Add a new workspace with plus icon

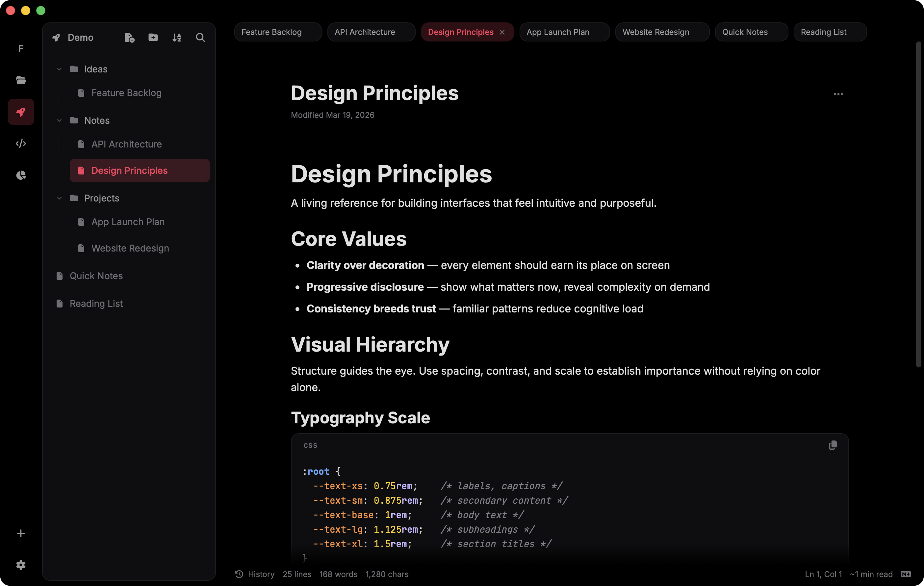click(21, 533)
